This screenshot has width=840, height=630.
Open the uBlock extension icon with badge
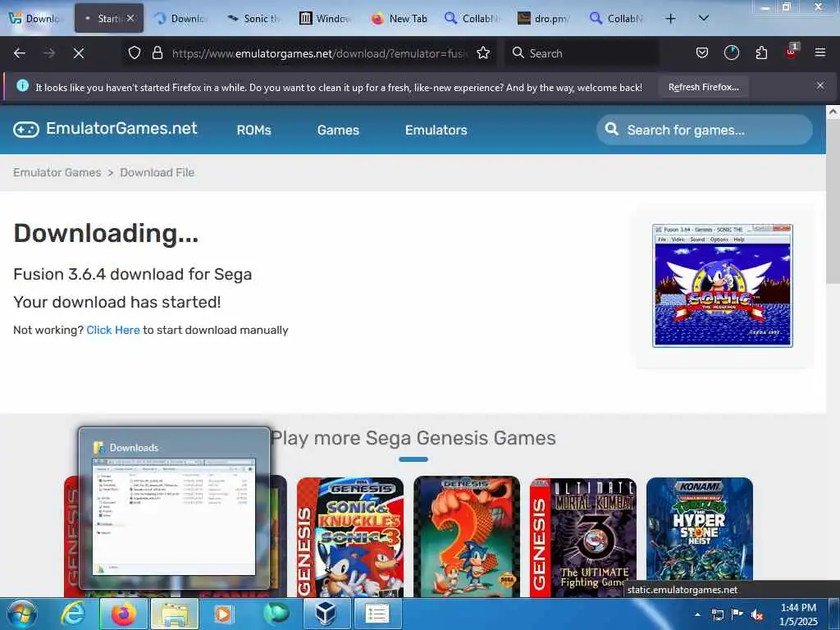pyautogui.click(x=792, y=52)
